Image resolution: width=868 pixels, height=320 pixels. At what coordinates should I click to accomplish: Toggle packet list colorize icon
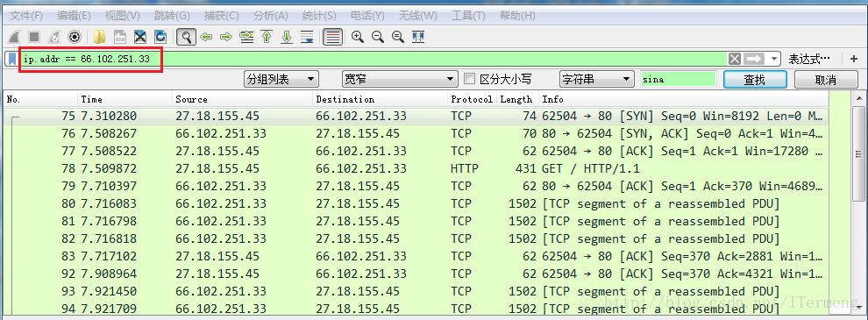[332, 37]
